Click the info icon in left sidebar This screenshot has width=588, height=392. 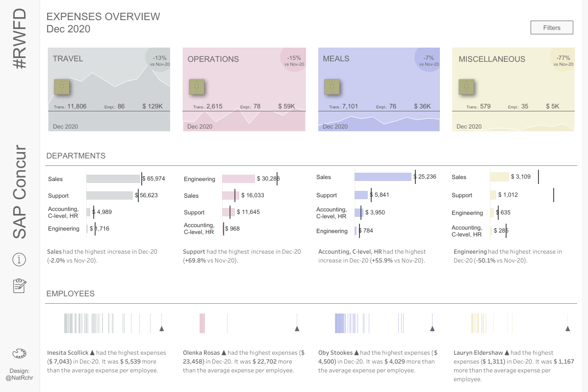19,259
